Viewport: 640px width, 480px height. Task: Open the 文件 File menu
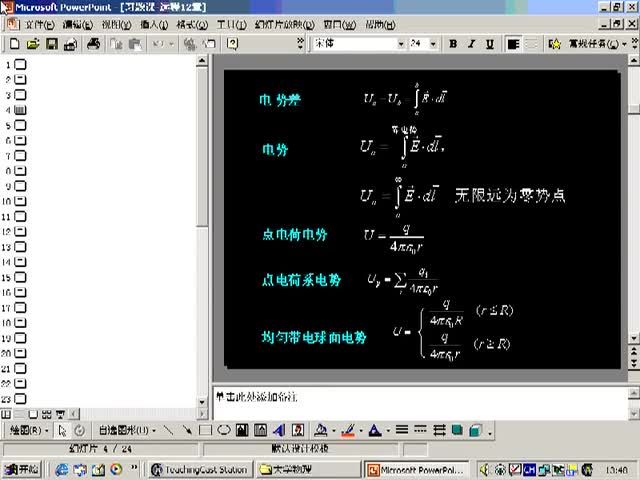(x=40, y=25)
